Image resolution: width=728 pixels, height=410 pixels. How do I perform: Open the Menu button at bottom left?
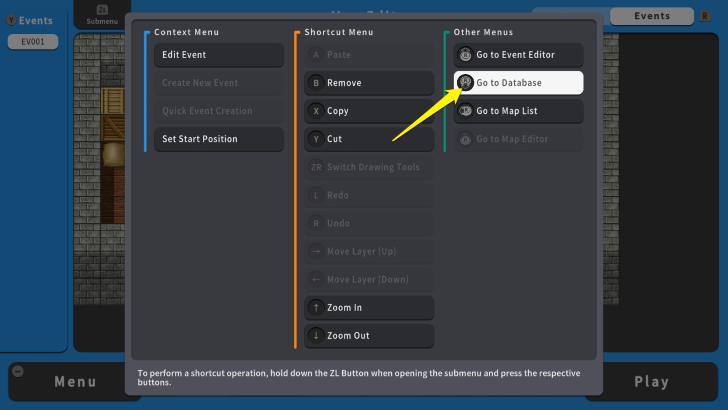tap(75, 381)
